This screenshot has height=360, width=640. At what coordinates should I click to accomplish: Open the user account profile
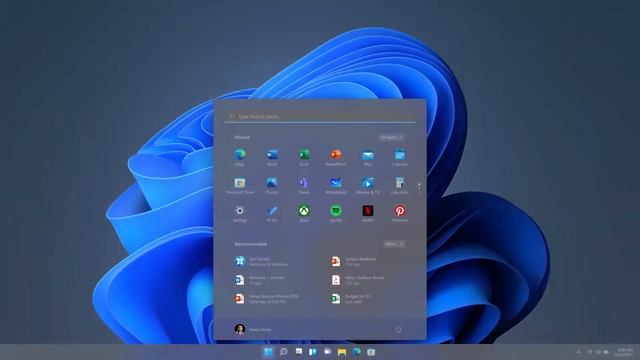(253, 329)
